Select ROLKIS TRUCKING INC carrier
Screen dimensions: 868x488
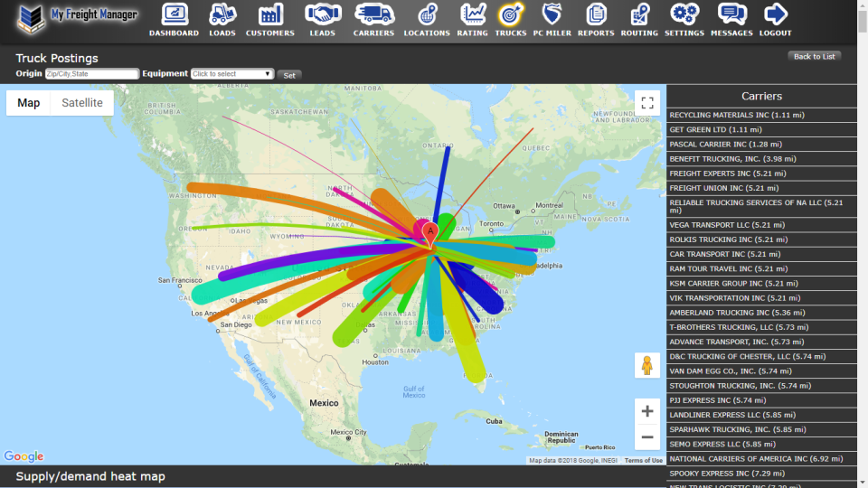[x=761, y=239]
